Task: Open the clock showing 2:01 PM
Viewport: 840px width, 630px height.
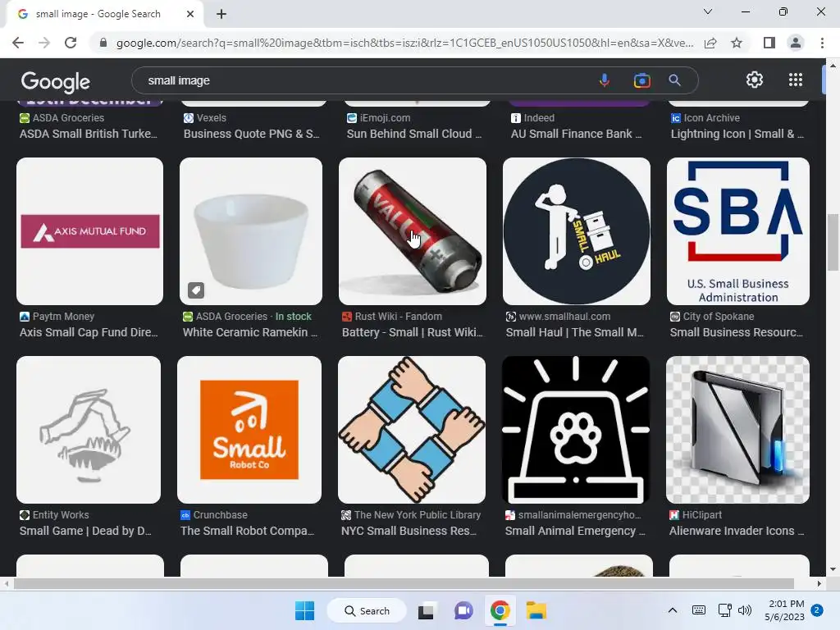Action: click(x=784, y=610)
